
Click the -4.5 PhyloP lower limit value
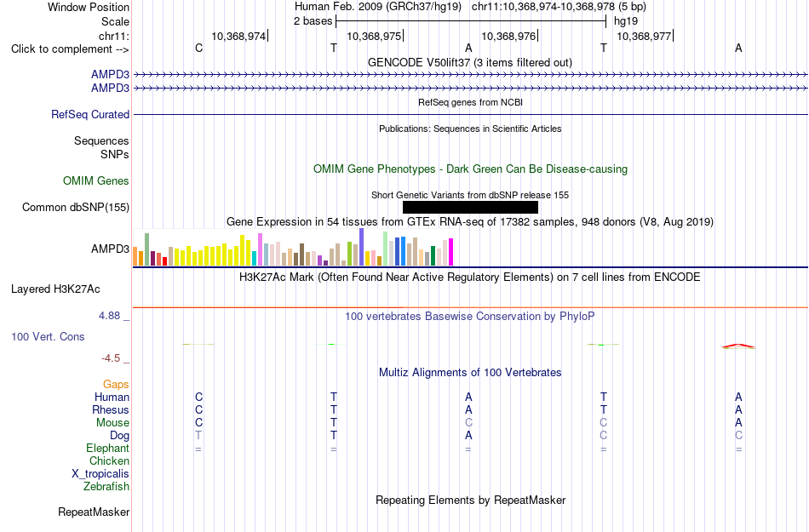pos(111,358)
